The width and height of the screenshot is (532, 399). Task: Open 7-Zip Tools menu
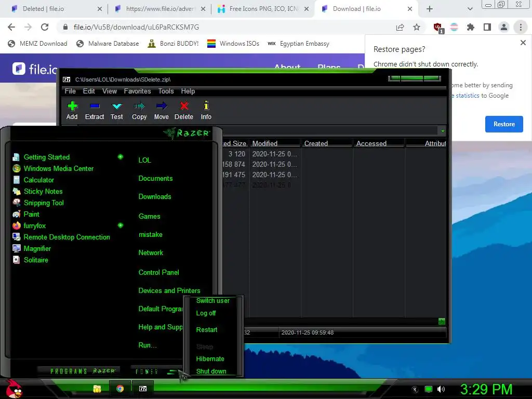click(x=166, y=91)
